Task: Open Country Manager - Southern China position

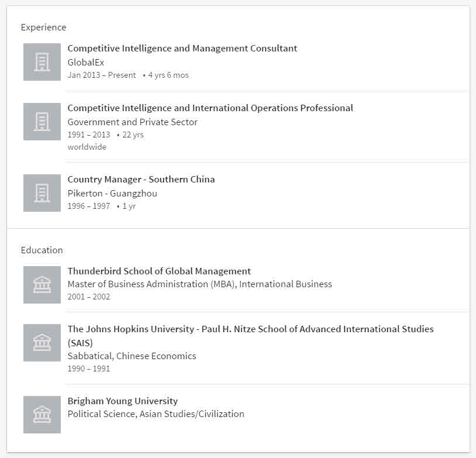Action: [141, 179]
